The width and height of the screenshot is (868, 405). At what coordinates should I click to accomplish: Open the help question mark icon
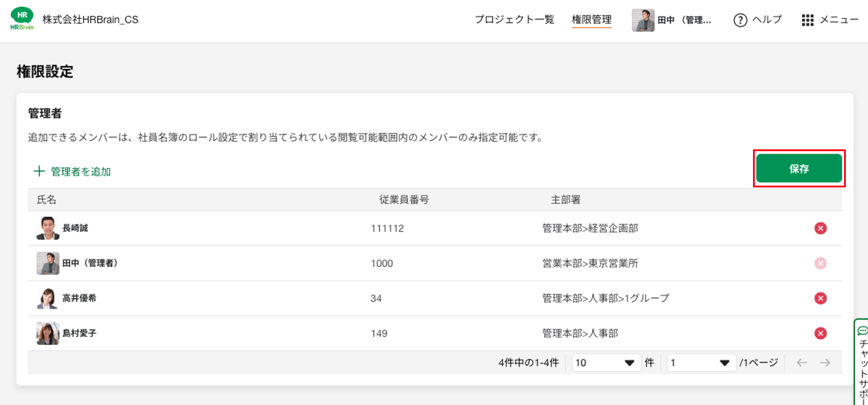point(740,20)
